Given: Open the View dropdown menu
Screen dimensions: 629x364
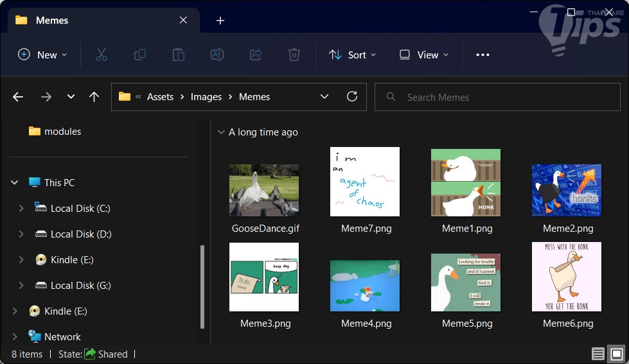Looking at the screenshot, I should pos(423,55).
